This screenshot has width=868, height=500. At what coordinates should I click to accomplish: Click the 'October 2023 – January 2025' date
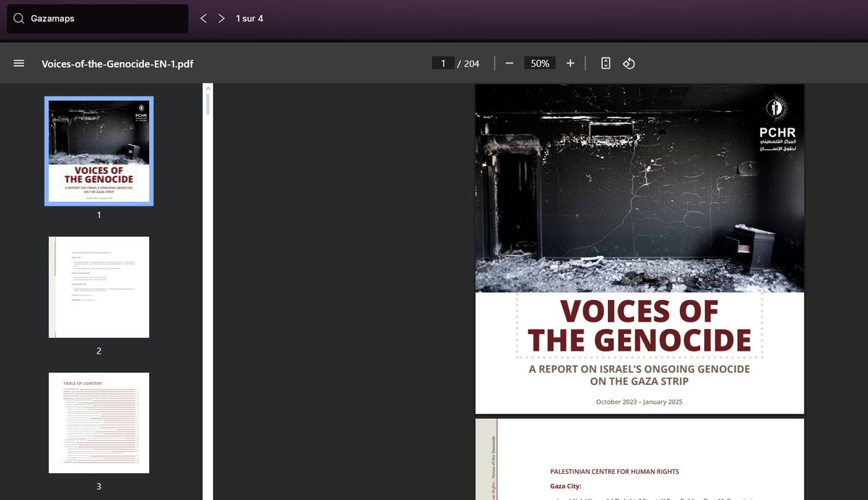(639, 402)
